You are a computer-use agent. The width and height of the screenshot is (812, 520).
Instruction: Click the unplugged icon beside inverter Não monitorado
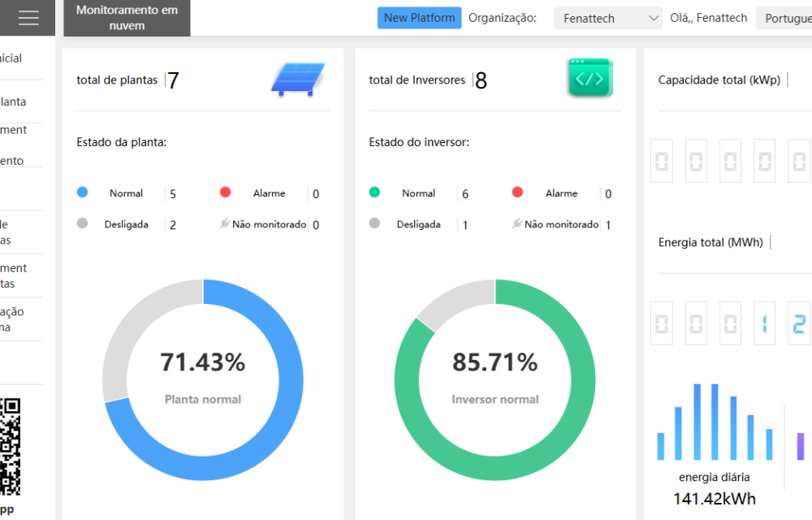click(516, 223)
